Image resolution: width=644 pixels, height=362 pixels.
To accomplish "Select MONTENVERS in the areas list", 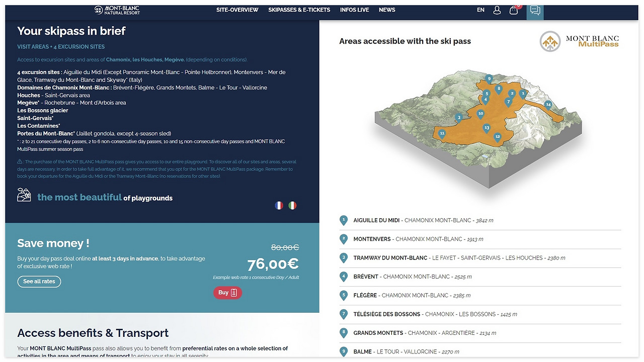I will click(372, 239).
